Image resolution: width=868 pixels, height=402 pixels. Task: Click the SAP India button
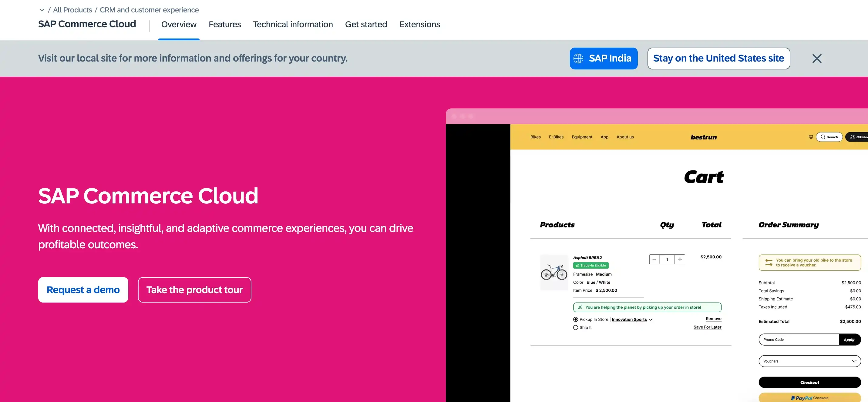coord(604,58)
